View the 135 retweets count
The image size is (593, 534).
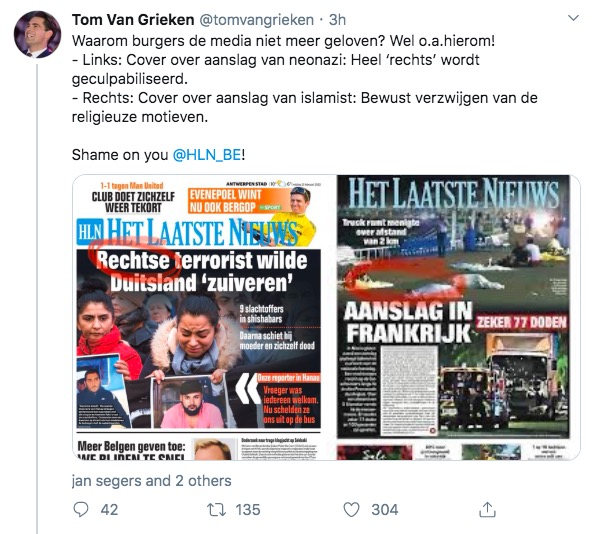click(248, 509)
